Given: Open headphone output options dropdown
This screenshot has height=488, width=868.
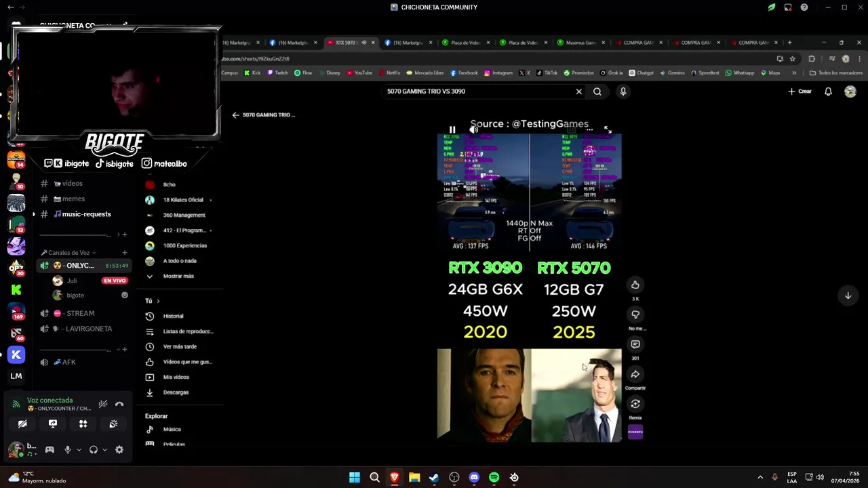Looking at the screenshot, I should [x=104, y=449].
